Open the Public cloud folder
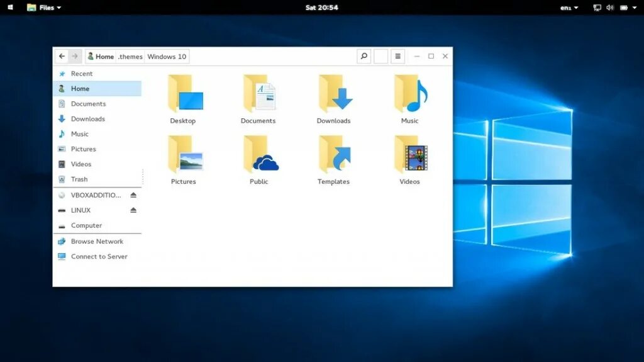 click(260, 155)
